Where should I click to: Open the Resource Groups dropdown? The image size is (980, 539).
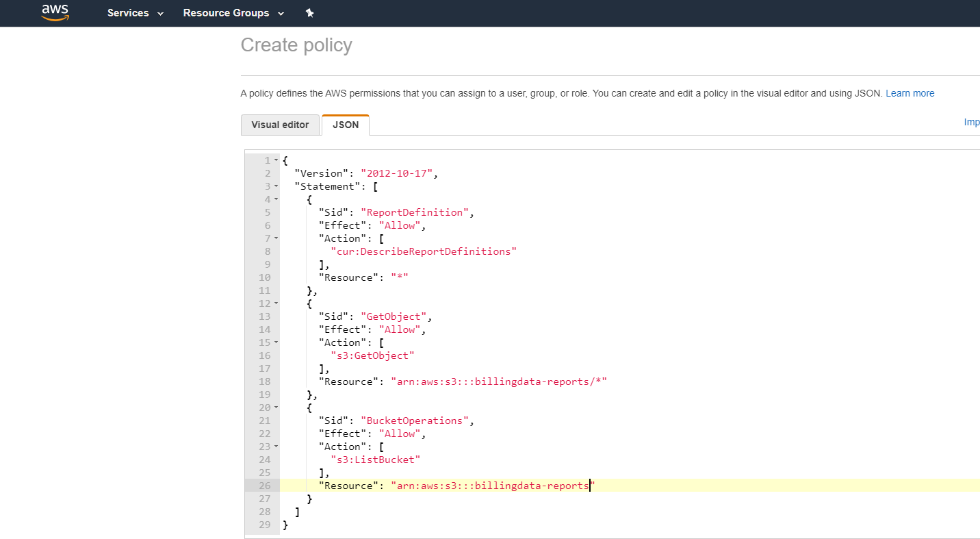[x=233, y=13]
